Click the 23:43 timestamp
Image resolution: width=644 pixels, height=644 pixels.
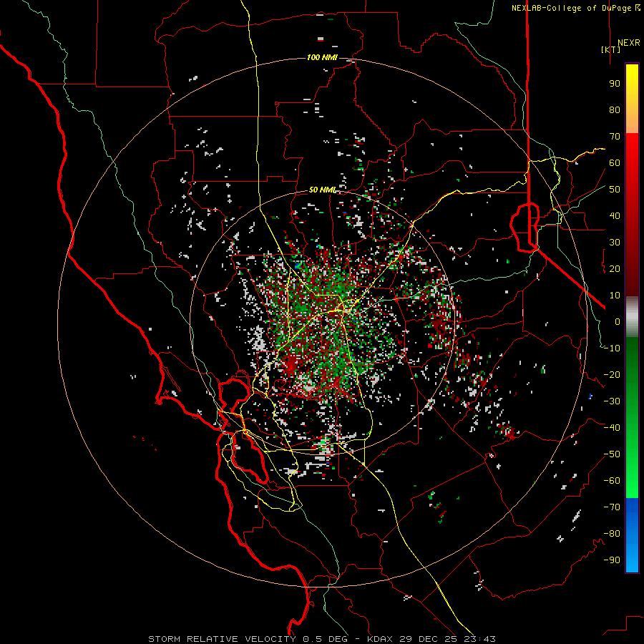pos(481,639)
